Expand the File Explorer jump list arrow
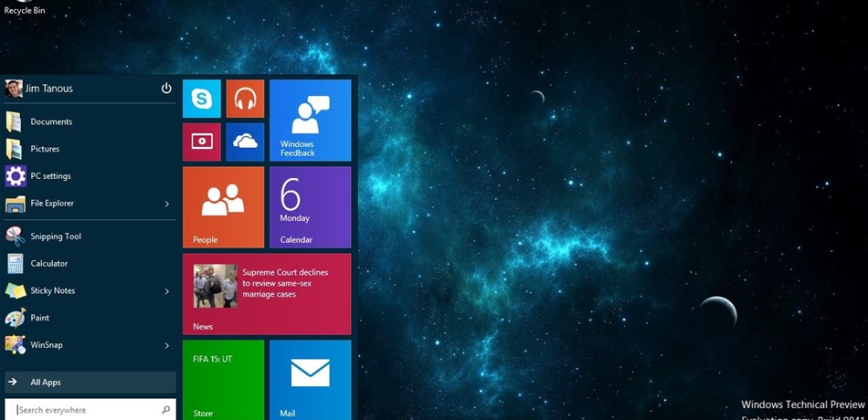The image size is (868, 420). pyautogui.click(x=166, y=204)
